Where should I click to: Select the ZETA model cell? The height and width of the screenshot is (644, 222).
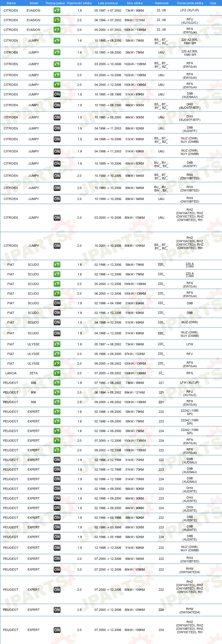tap(33, 373)
